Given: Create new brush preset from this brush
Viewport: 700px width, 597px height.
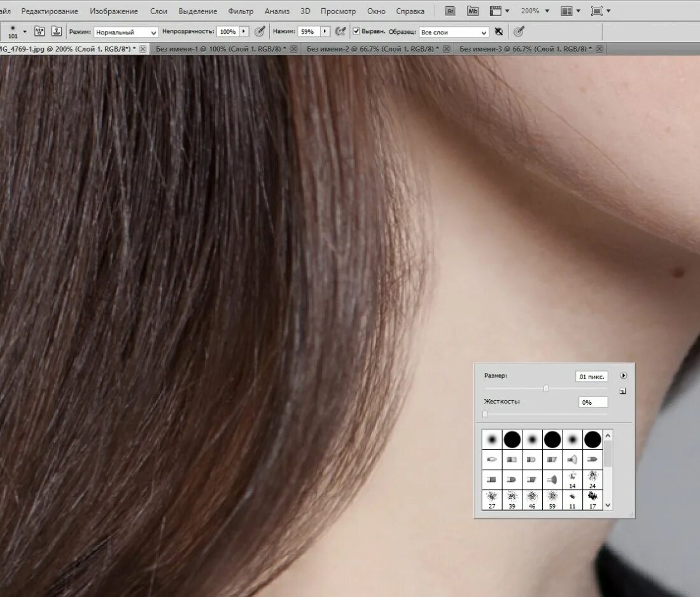Looking at the screenshot, I should tap(623, 391).
